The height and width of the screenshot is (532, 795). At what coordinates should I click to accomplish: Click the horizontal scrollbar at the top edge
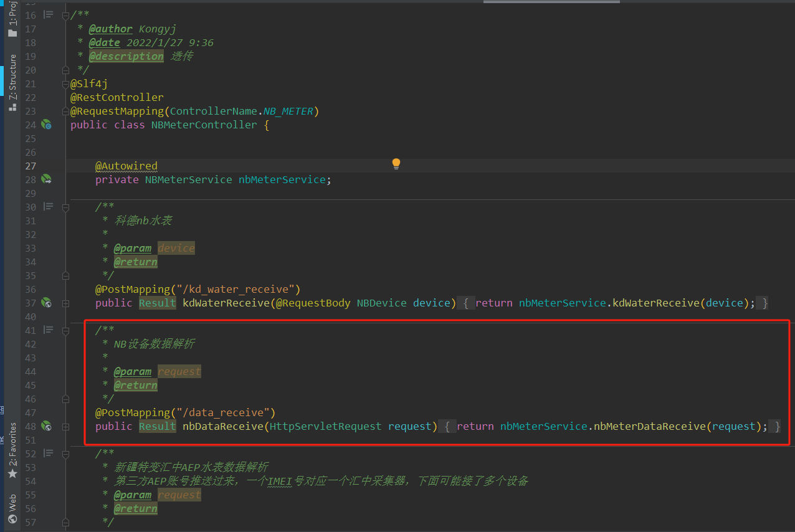[x=551, y=2]
